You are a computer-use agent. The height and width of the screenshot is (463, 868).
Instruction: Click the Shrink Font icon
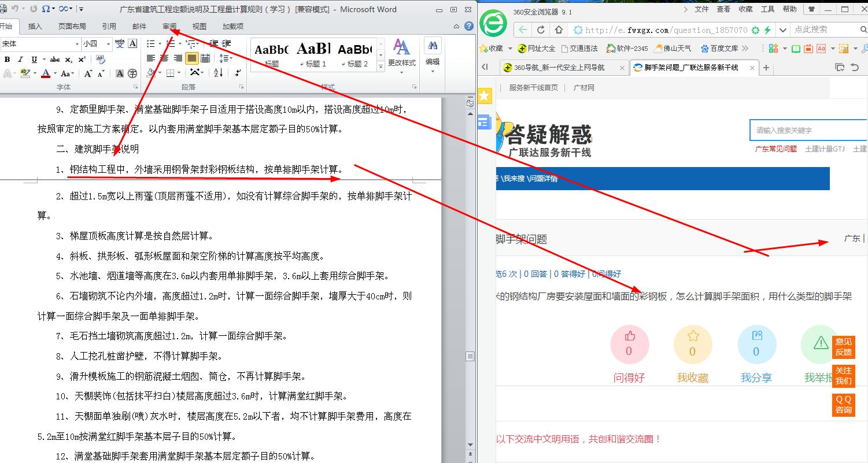[102, 73]
